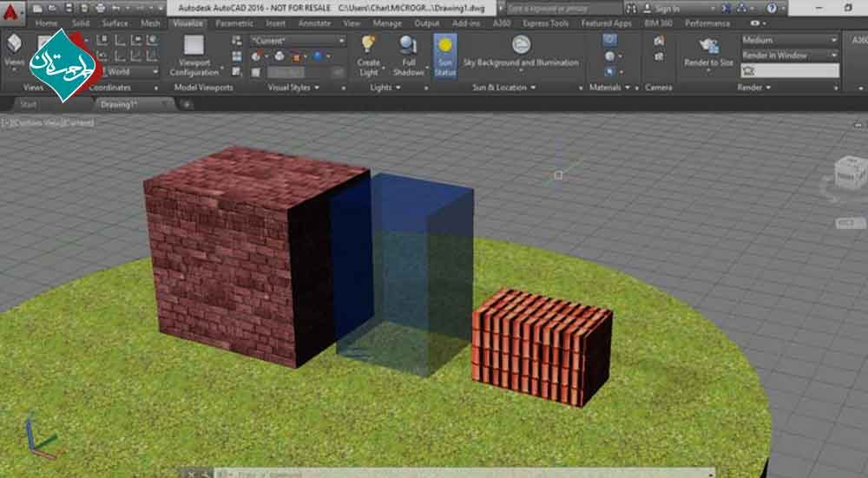The image size is (868, 478).
Task: Open the Performance ribbon tab
Action: [x=707, y=23]
